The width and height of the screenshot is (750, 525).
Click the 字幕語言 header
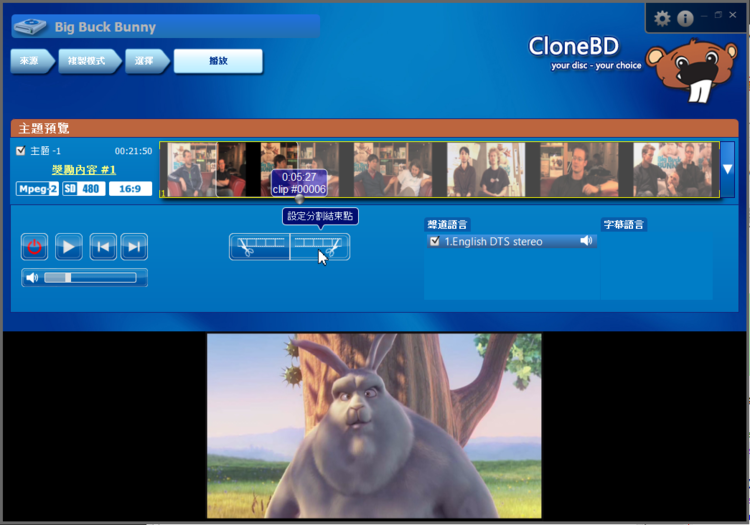624,224
